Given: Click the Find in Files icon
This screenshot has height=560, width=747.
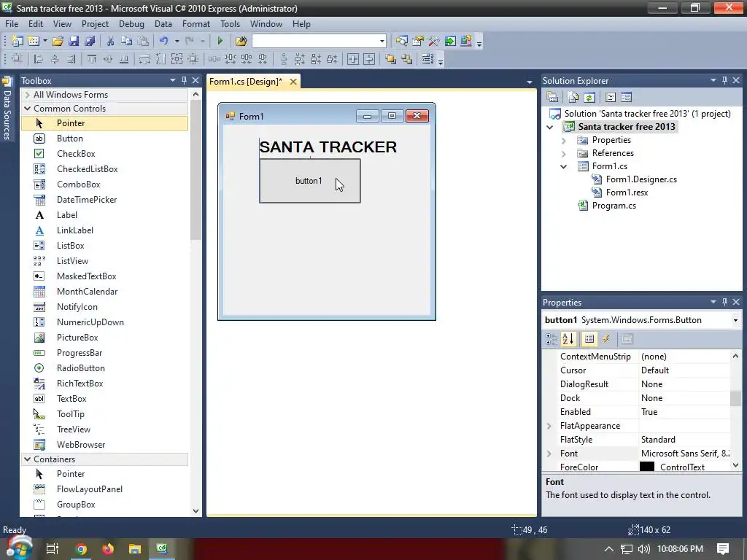Looking at the screenshot, I should coord(241,42).
